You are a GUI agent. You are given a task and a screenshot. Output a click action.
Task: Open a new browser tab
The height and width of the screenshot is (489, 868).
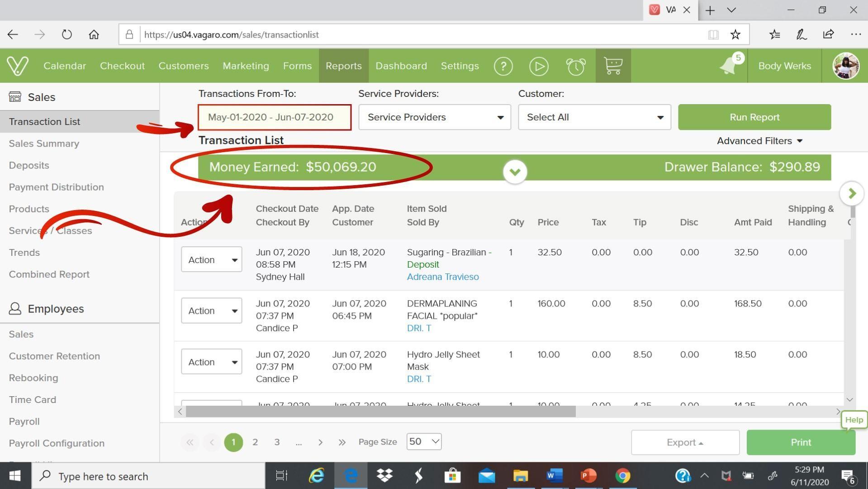(x=710, y=10)
